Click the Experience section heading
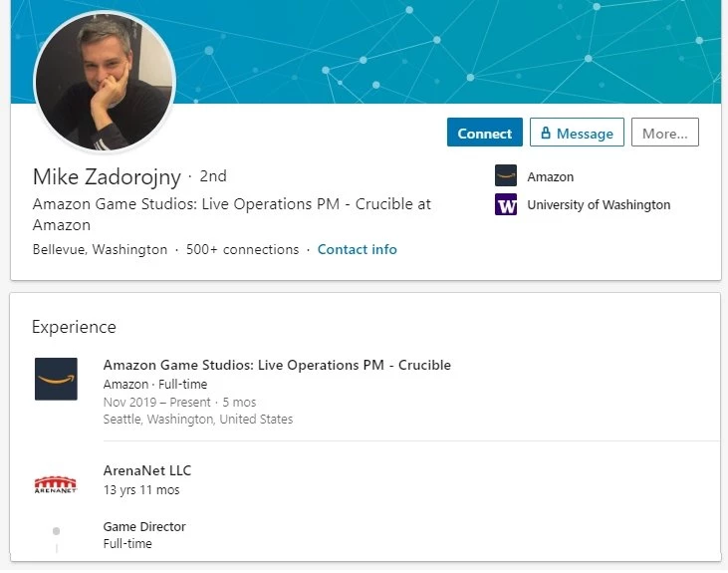Screen dimensions: 728x573 point(74,327)
